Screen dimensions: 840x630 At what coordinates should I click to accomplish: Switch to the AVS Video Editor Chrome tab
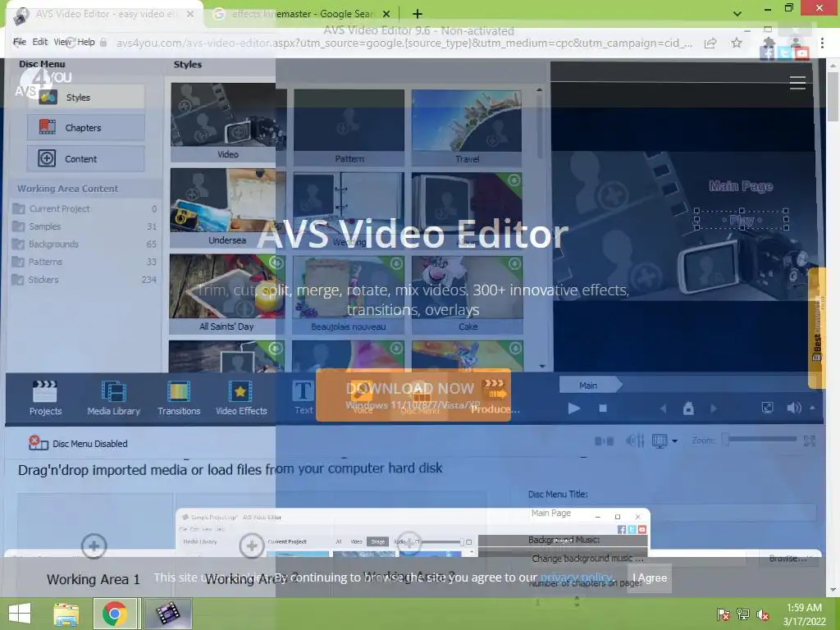(x=104, y=14)
